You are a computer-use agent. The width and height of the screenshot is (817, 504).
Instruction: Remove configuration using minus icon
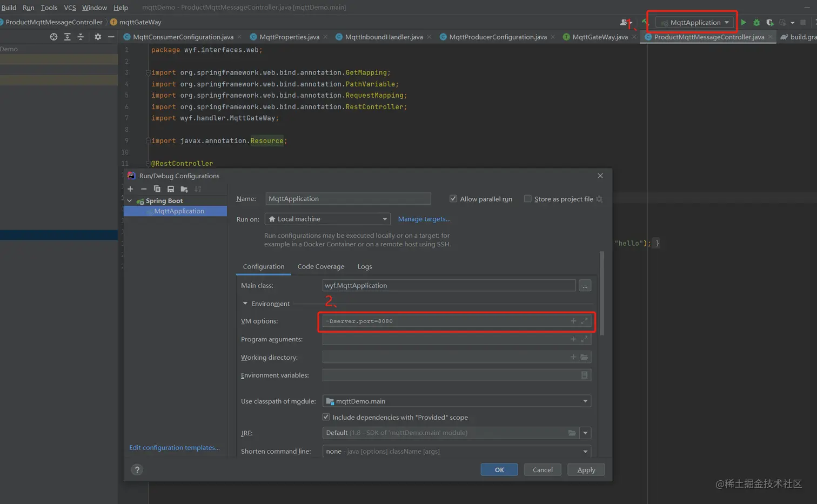click(x=144, y=189)
